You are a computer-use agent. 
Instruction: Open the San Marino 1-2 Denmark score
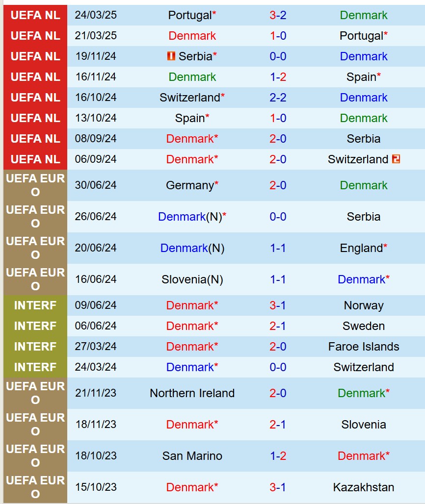point(278,456)
